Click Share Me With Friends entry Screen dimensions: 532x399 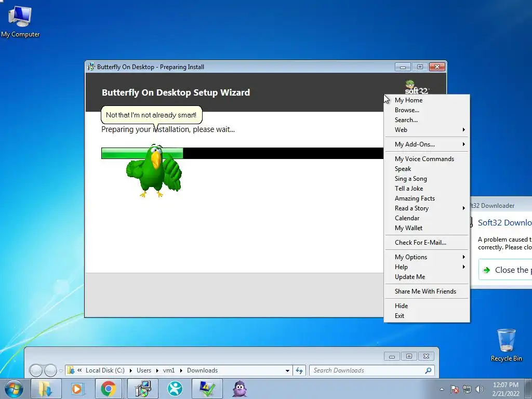427,291
